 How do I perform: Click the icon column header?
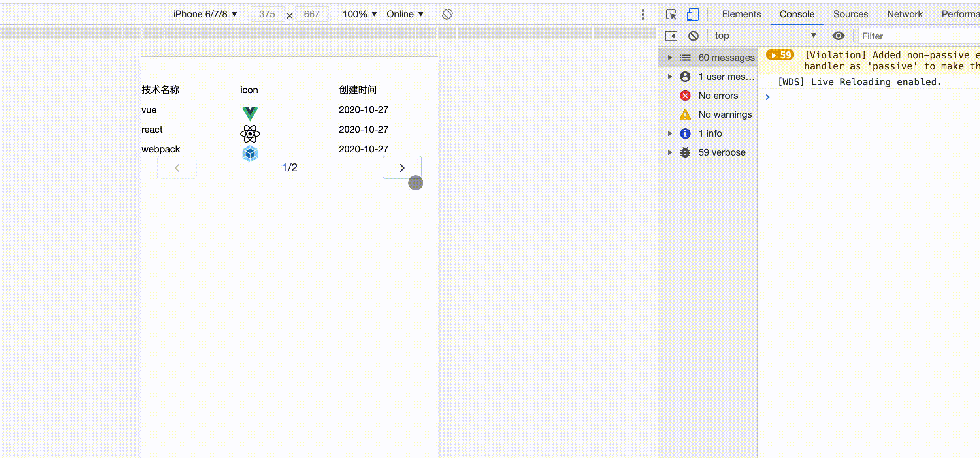click(249, 90)
